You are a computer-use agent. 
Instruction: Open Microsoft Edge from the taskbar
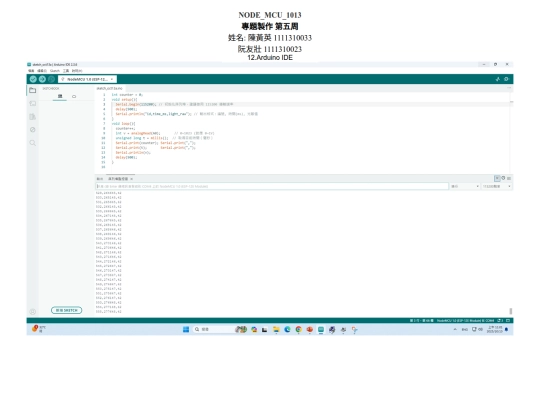pos(287,330)
